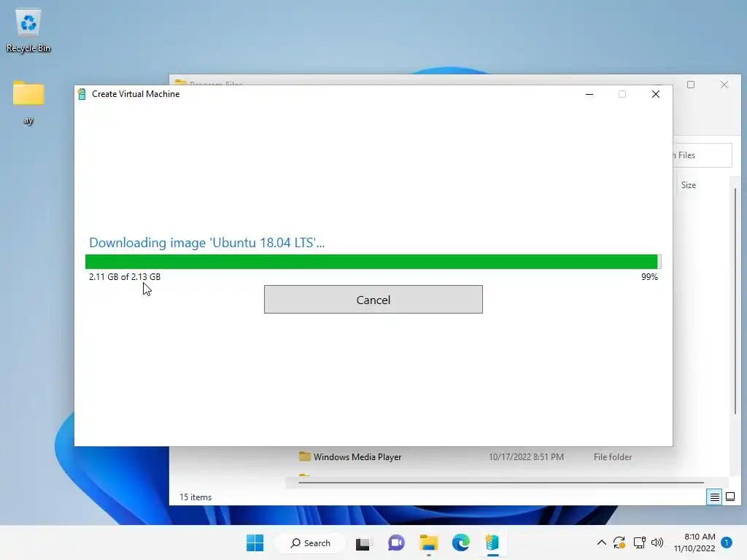Viewport: 747px width, 560px height.
Task: Click the '15 items' status text
Action: [x=196, y=497]
